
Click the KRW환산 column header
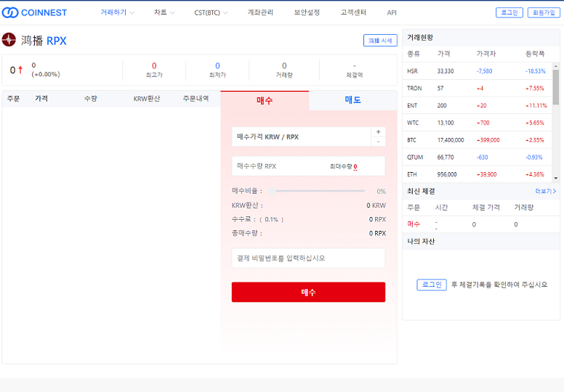147,99
